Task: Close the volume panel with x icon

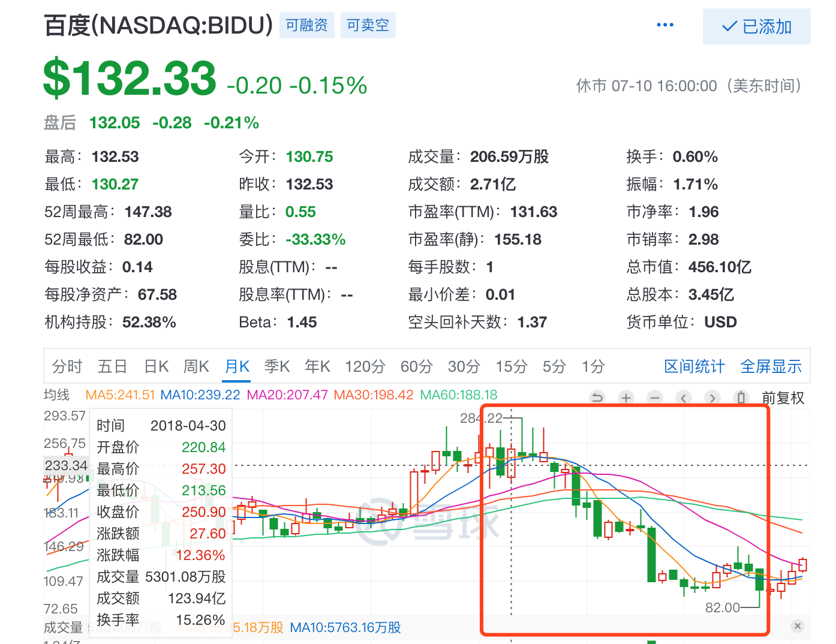Action: click(x=797, y=626)
